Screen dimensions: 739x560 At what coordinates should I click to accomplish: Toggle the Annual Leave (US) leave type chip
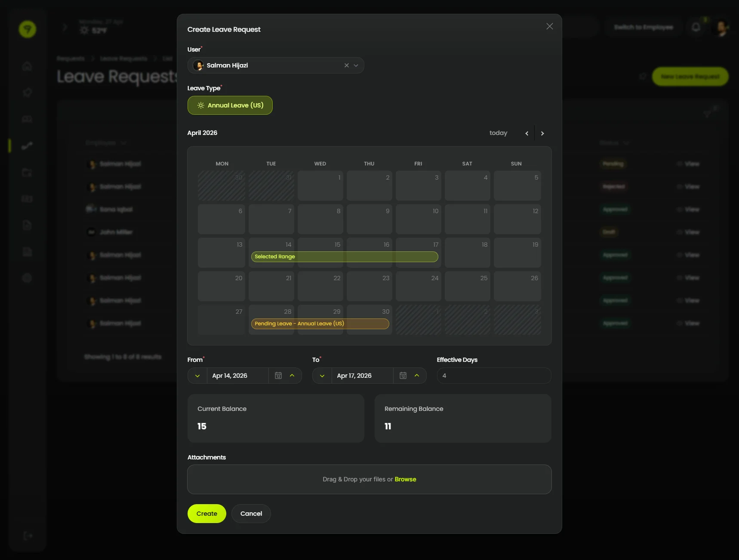230,105
